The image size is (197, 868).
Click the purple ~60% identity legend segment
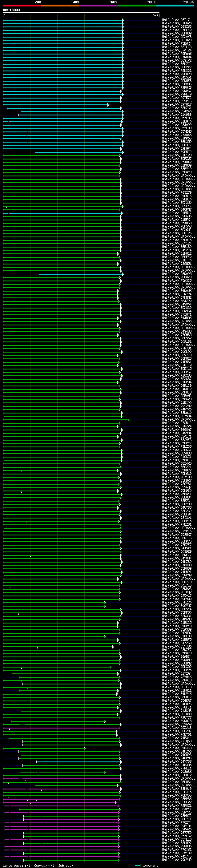[x=99, y=6]
